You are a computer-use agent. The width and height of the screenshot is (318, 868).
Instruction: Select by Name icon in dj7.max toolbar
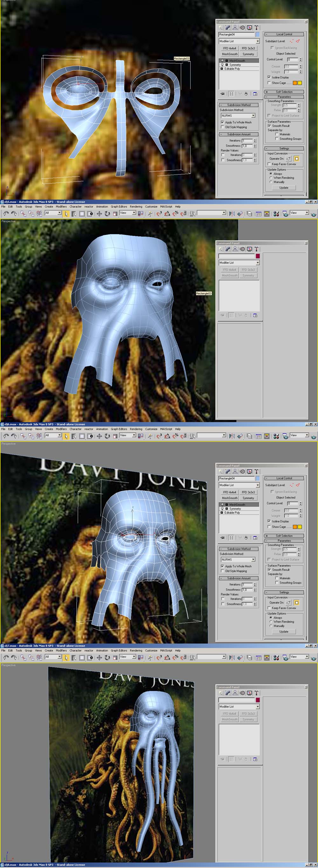74,657
